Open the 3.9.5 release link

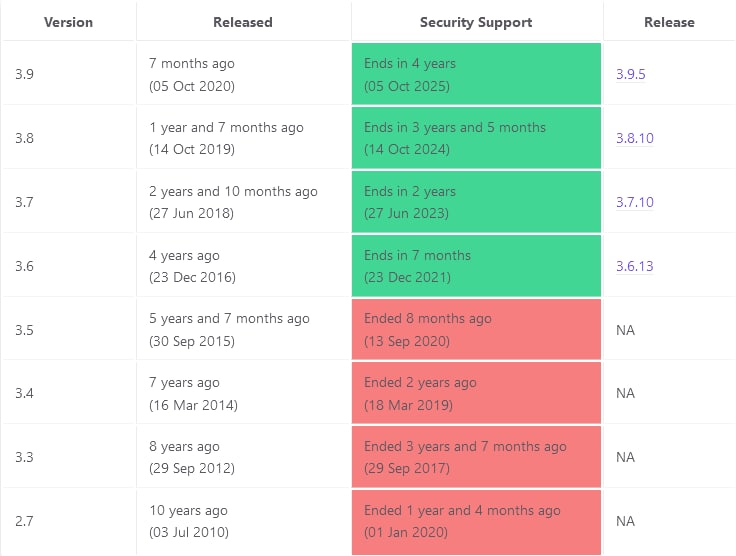630,74
